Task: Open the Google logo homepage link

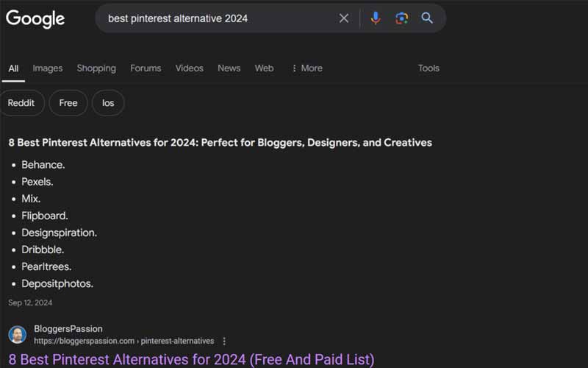Action: coord(35,19)
